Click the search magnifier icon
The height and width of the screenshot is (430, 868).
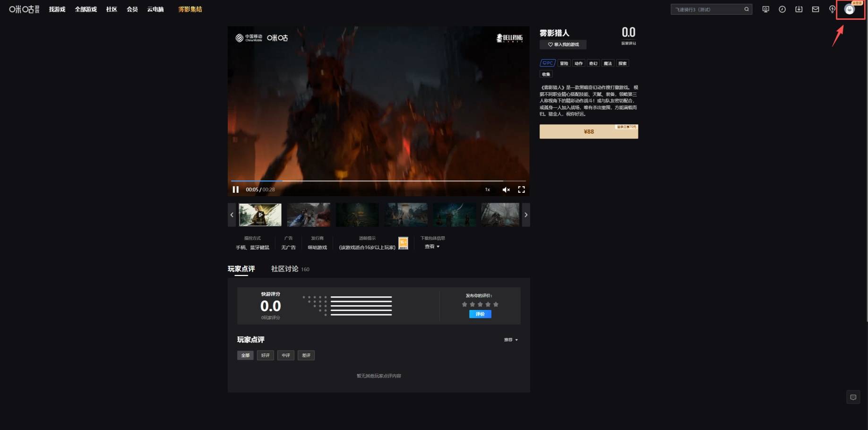[747, 9]
